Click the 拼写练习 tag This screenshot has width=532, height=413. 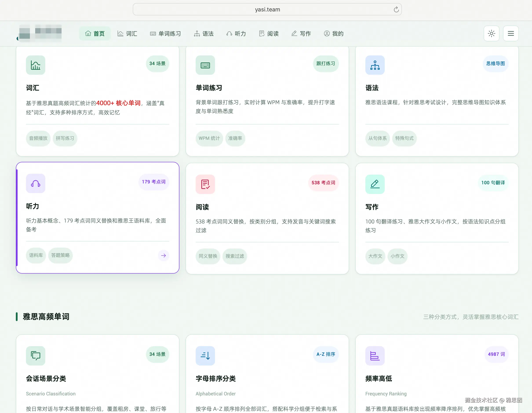tap(65, 138)
